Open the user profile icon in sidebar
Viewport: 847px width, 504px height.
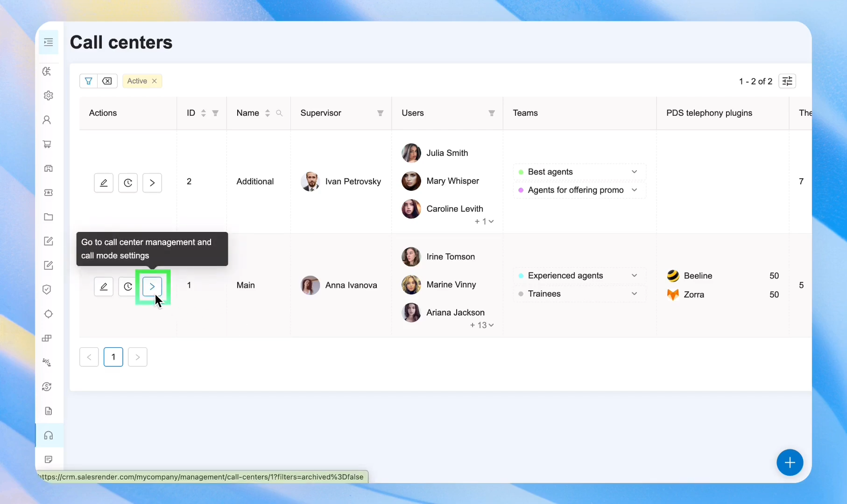47,120
